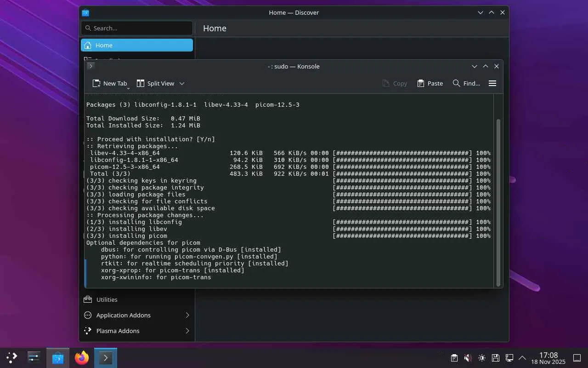588x368 pixels.
Task: Click the ':: Retrieving packages...' line
Action: click(x=132, y=146)
